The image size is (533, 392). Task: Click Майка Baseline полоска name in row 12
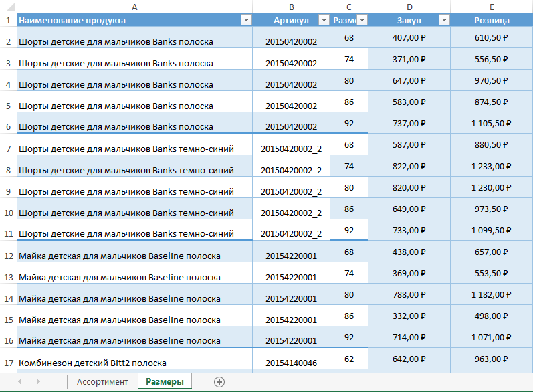pyautogui.click(x=134, y=252)
